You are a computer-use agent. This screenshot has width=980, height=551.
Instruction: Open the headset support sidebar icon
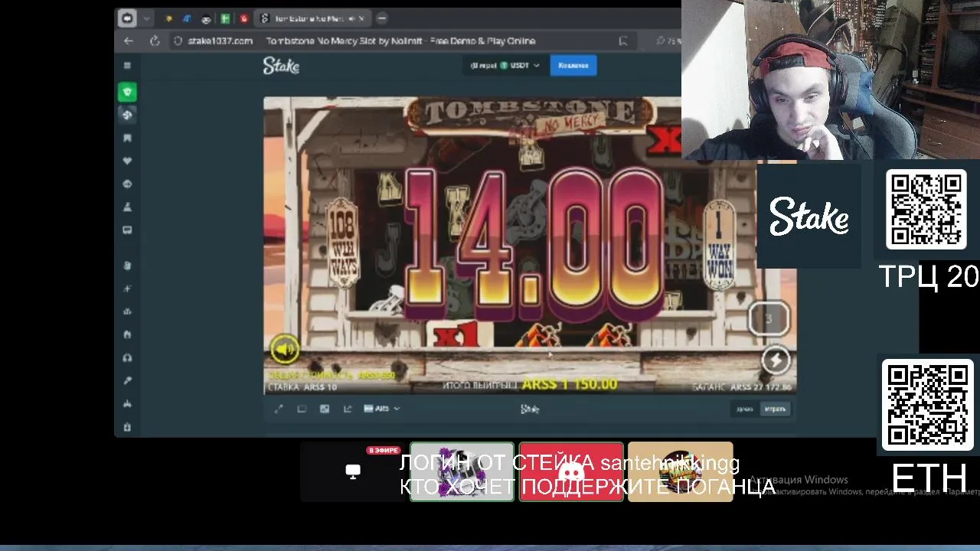(127, 357)
